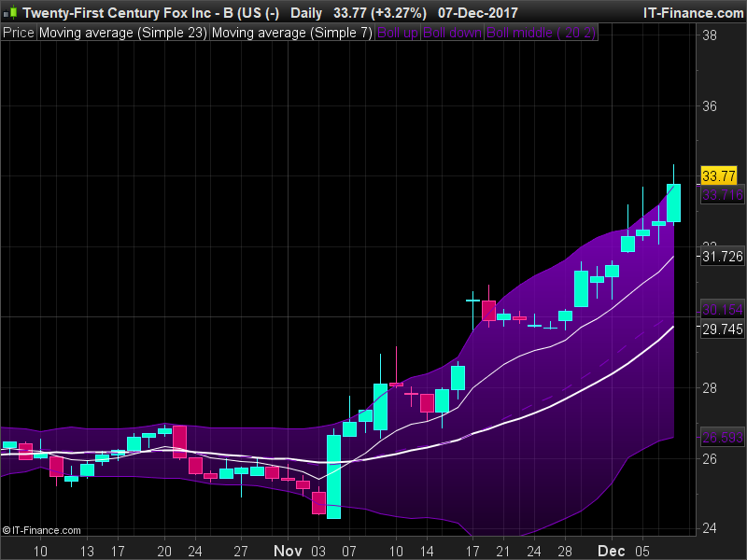Click the 26.593 Bollinger lower value tag
This screenshot has height=560, width=747.
tap(722, 437)
